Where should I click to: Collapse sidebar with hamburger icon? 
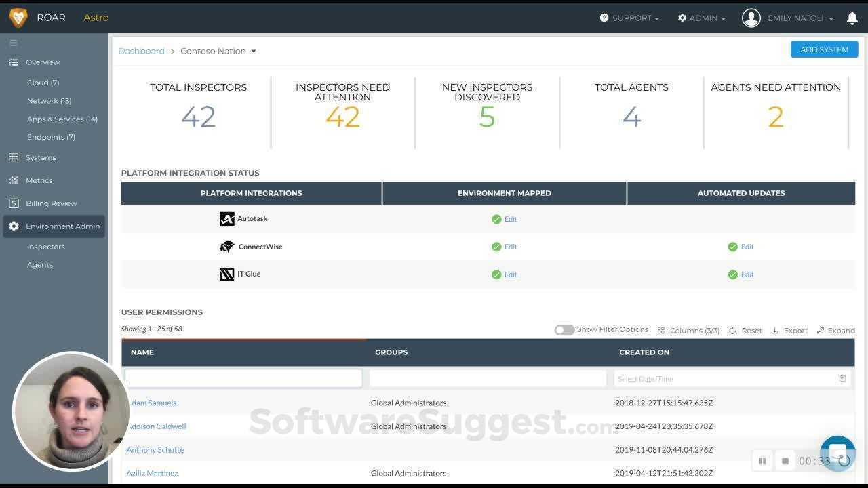[x=13, y=43]
